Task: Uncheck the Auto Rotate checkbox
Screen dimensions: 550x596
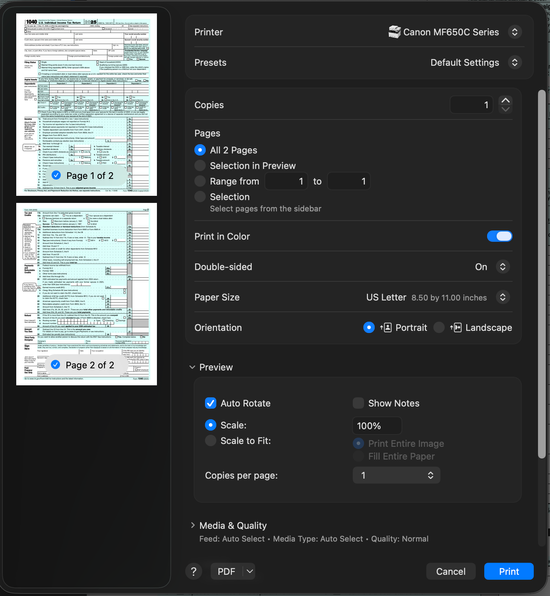Action: click(211, 403)
